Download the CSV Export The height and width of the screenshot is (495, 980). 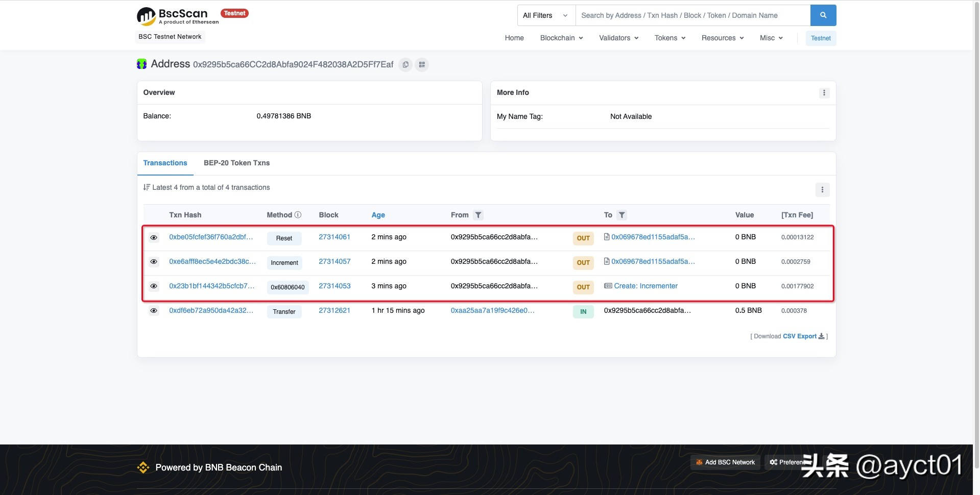pyautogui.click(x=803, y=336)
